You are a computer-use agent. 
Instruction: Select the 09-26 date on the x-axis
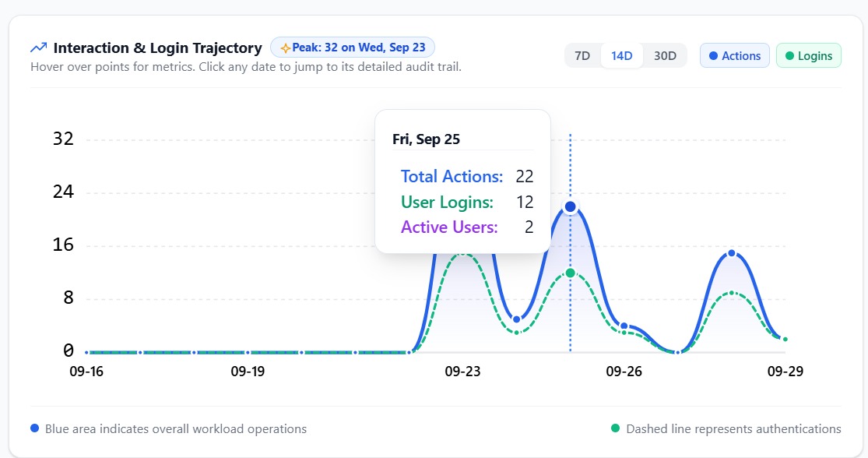(x=624, y=371)
